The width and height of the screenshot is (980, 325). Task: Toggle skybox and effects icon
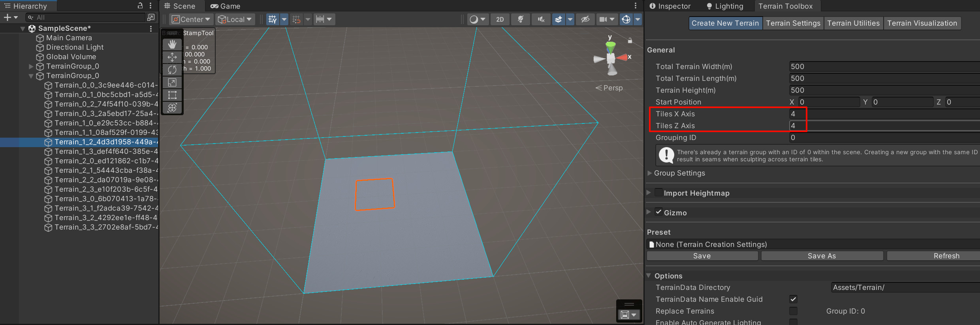559,19
